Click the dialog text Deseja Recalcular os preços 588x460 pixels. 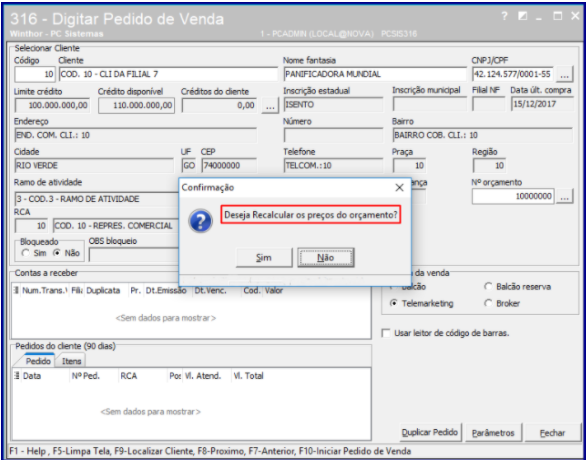pyautogui.click(x=310, y=215)
